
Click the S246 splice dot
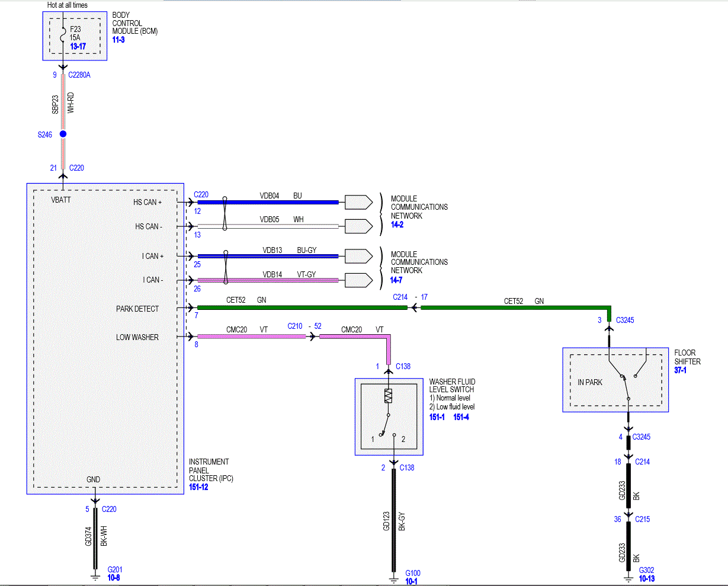coord(63,135)
